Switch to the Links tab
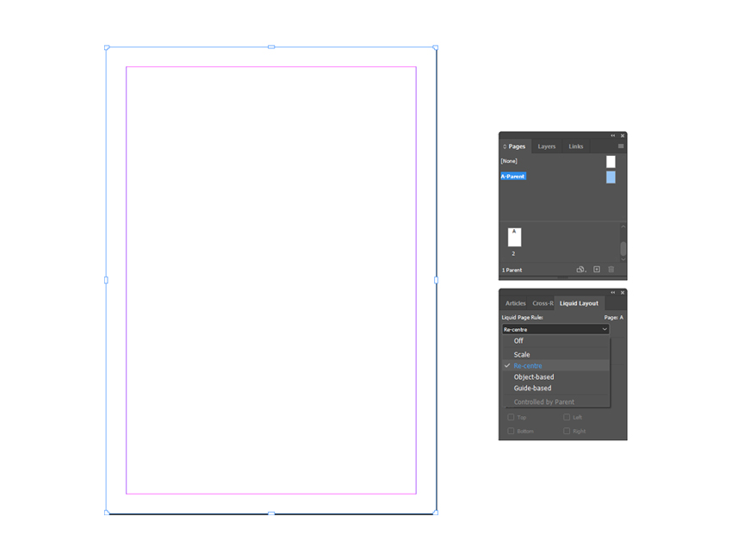This screenshot has width=732, height=560. tap(575, 146)
